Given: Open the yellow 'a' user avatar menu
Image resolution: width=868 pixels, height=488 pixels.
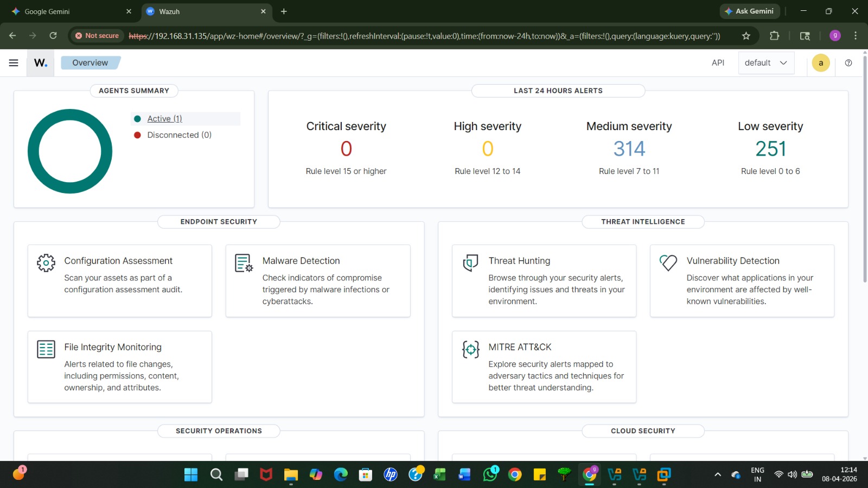Looking at the screenshot, I should point(821,63).
